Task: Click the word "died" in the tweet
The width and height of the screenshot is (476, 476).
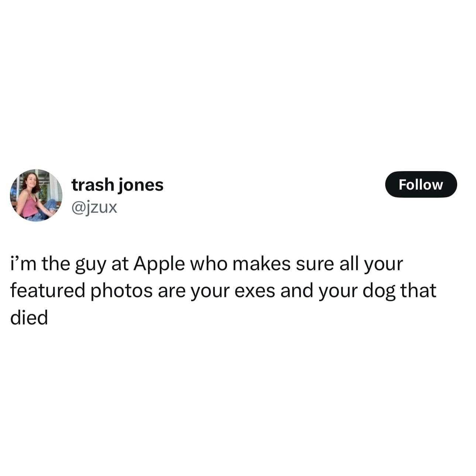Action: point(29,317)
